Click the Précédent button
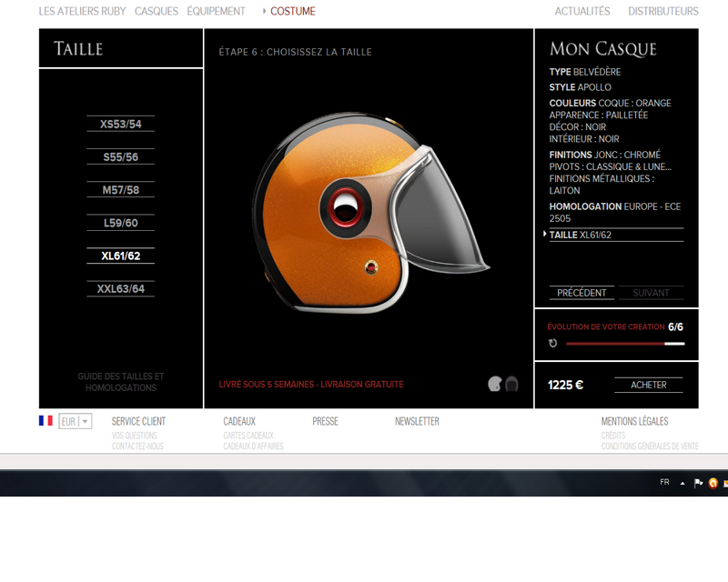The image size is (728, 582). point(581,293)
